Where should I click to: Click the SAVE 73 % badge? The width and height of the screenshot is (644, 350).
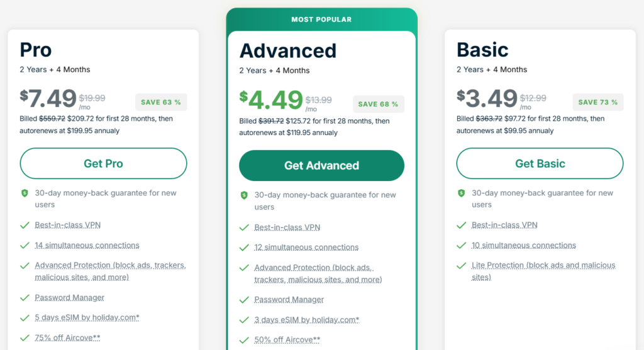pos(597,102)
